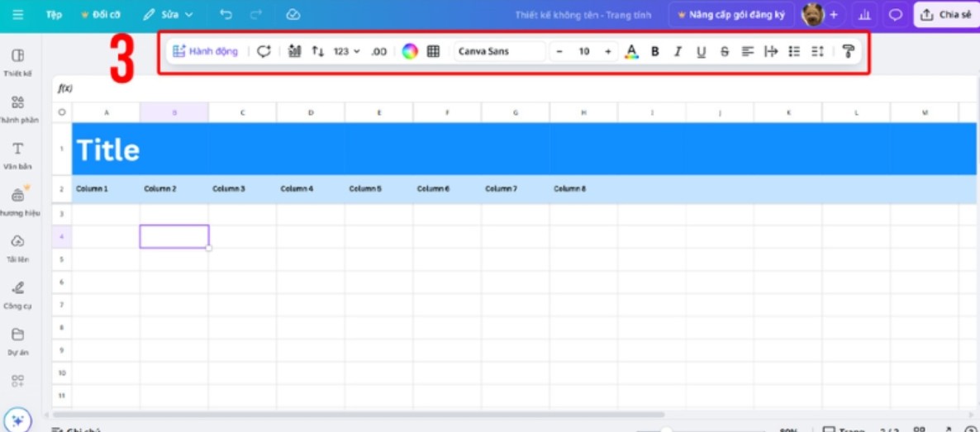Open the chart data visualization icon

coord(295,51)
